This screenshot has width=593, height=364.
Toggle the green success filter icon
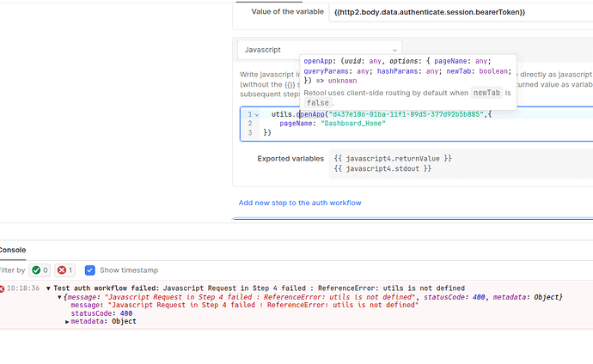35,270
